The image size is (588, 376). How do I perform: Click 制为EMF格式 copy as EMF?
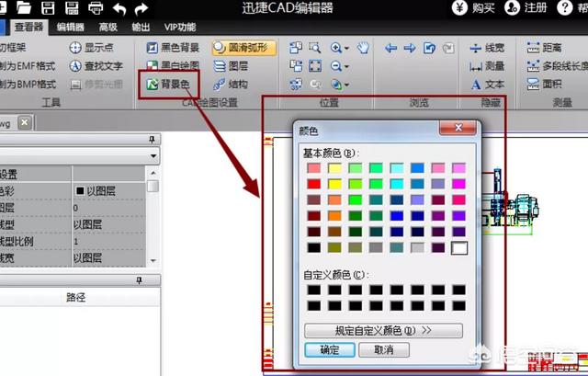point(28,66)
